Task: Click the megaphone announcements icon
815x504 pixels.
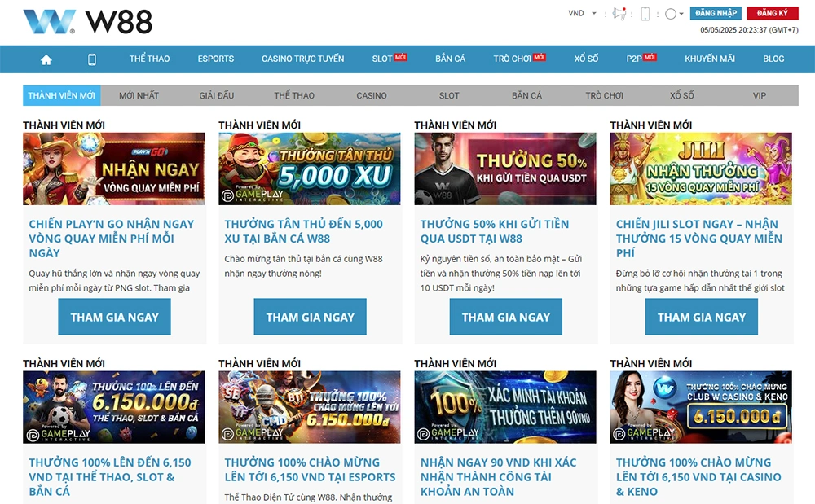Action: pyautogui.click(x=619, y=14)
